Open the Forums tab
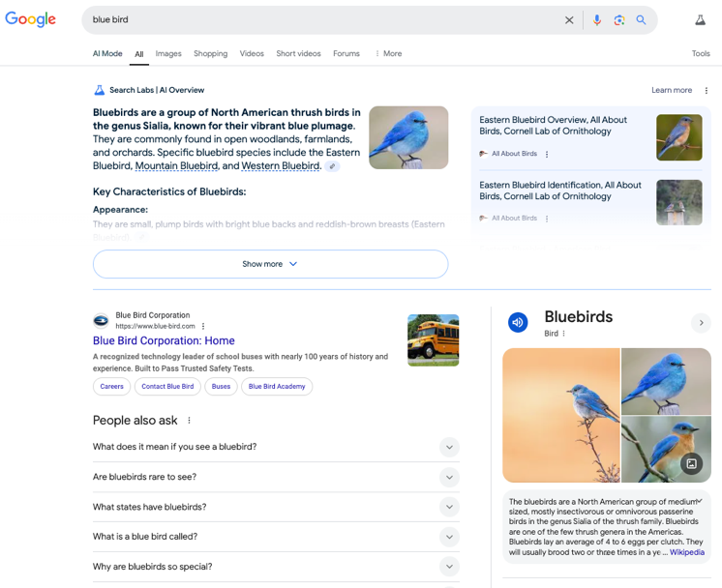 (x=346, y=54)
